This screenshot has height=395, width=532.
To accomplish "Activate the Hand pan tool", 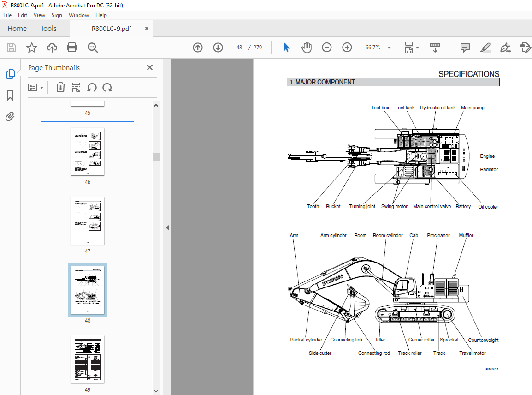I will point(307,48).
